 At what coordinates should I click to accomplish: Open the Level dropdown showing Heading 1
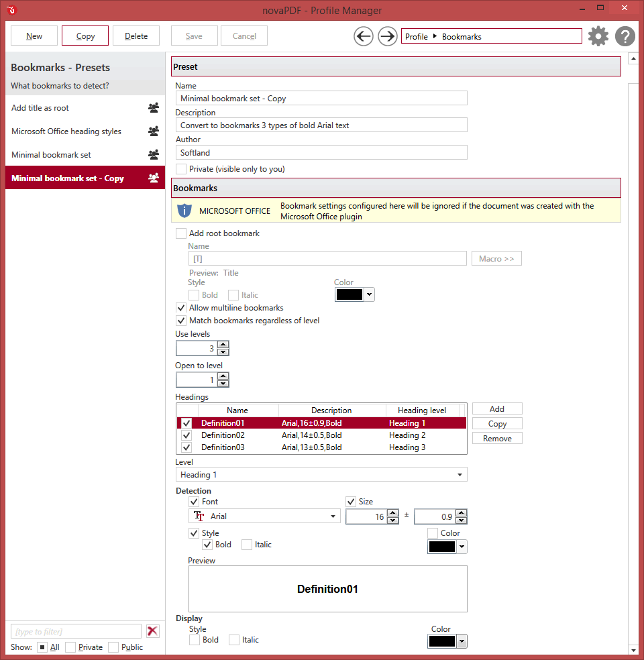pos(321,474)
